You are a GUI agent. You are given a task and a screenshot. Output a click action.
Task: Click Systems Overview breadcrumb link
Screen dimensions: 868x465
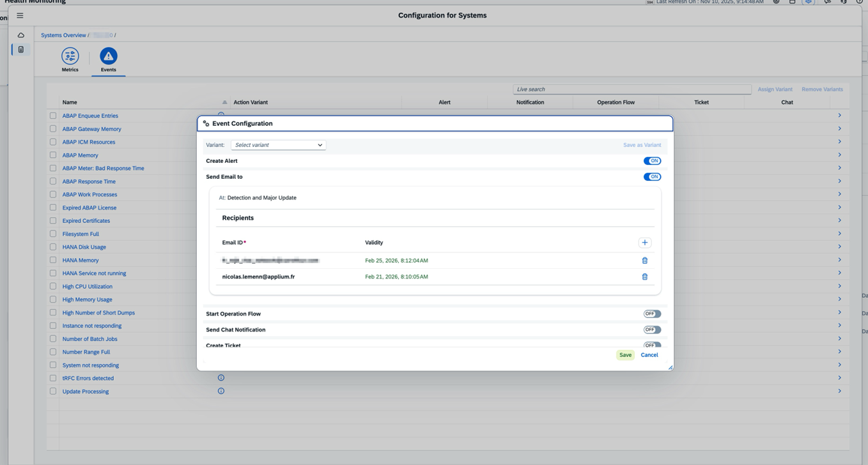[x=63, y=35]
